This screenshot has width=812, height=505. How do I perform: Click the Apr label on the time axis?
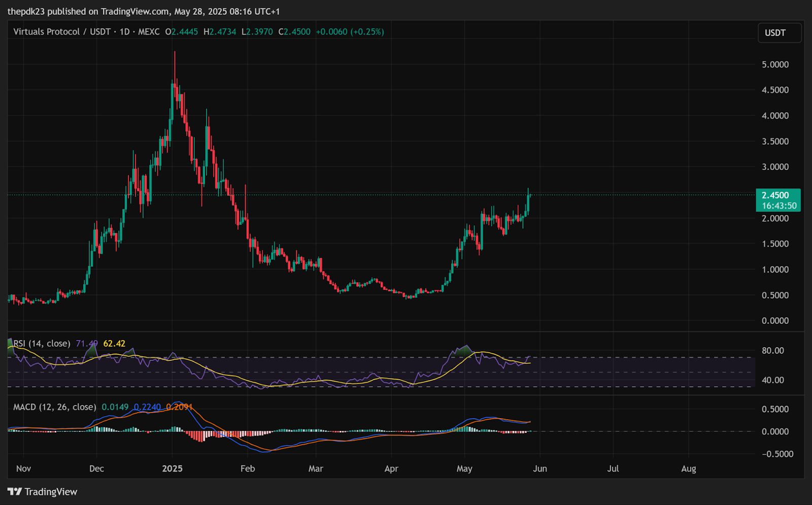(x=391, y=468)
